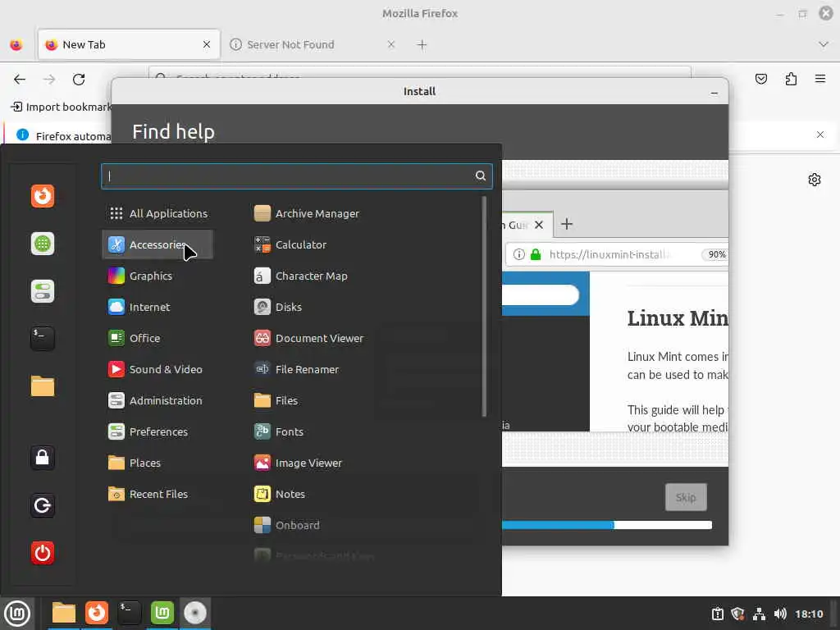Click the red Power Off icon

tap(43, 553)
